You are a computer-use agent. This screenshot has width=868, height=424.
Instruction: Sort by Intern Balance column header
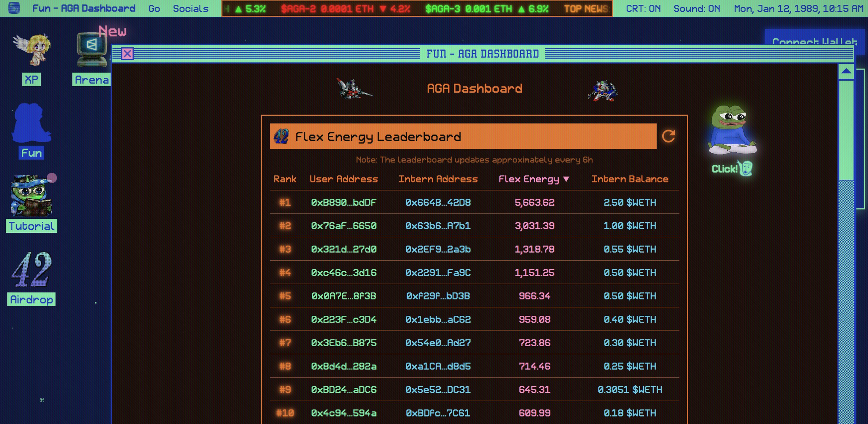629,179
